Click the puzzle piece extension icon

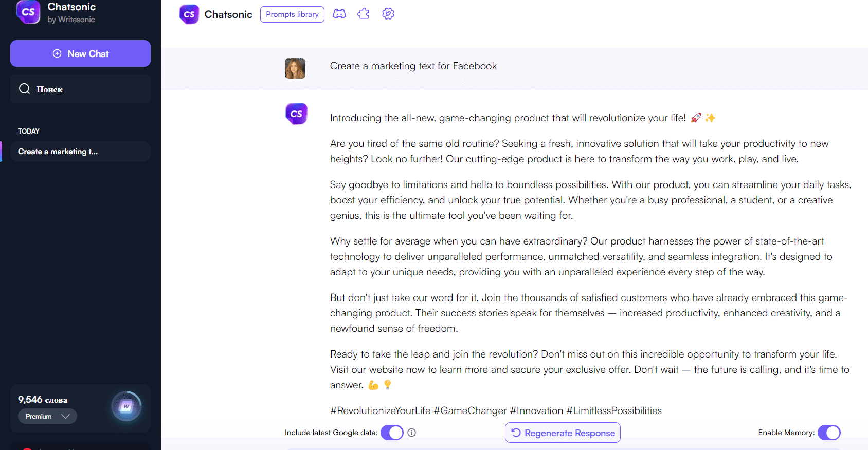pos(364,14)
